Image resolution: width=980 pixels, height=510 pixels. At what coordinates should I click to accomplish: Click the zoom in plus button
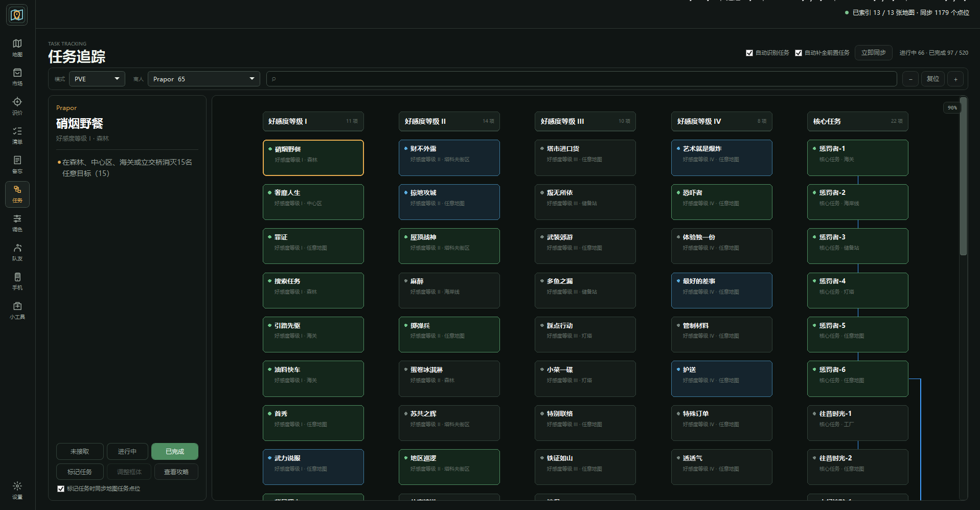point(955,79)
